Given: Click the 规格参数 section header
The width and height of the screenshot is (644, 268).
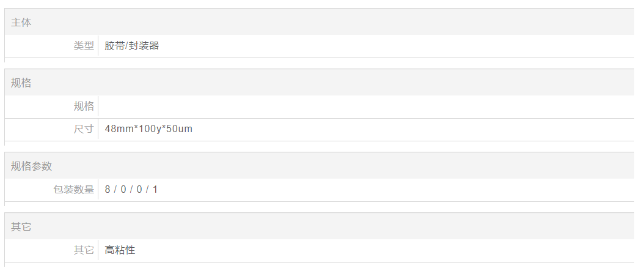Looking at the screenshot, I should (x=31, y=166).
